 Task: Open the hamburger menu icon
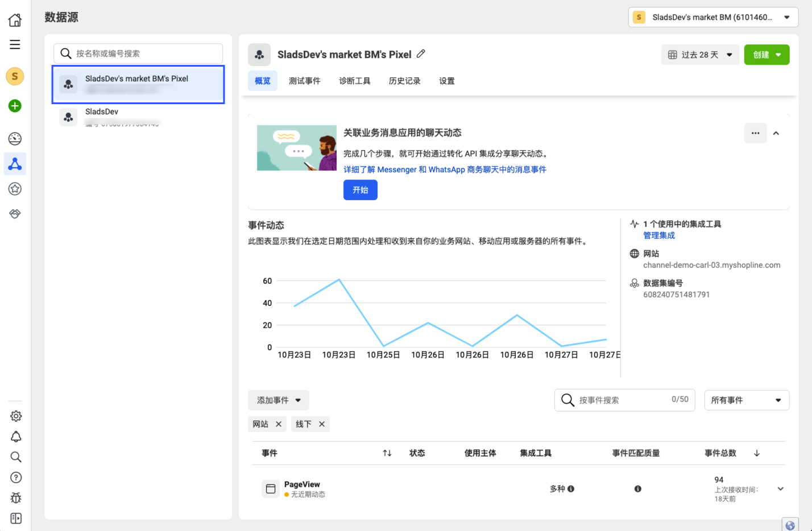coord(15,44)
